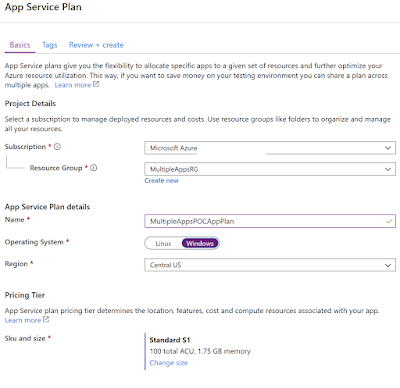Click the Operating System label

click(x=34, y=242)
